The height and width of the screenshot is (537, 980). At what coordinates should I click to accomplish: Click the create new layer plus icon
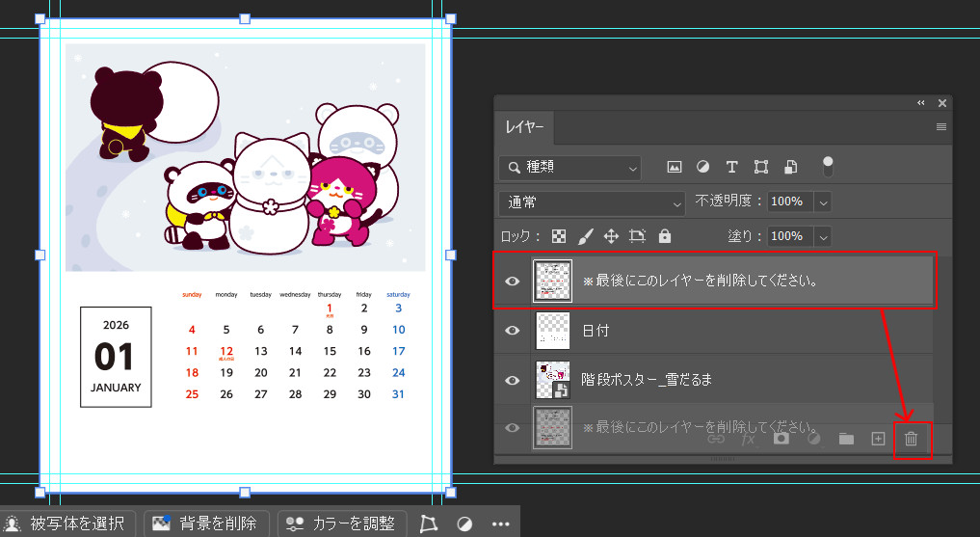[x=878, y=439]
